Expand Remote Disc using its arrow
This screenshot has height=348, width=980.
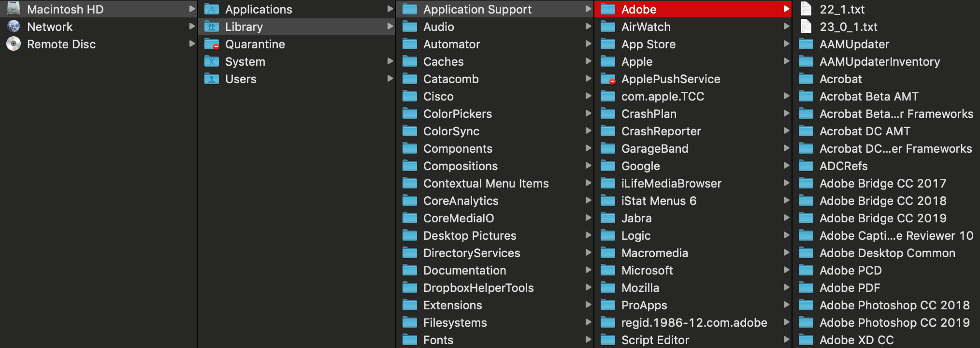(x=192, y=43)
